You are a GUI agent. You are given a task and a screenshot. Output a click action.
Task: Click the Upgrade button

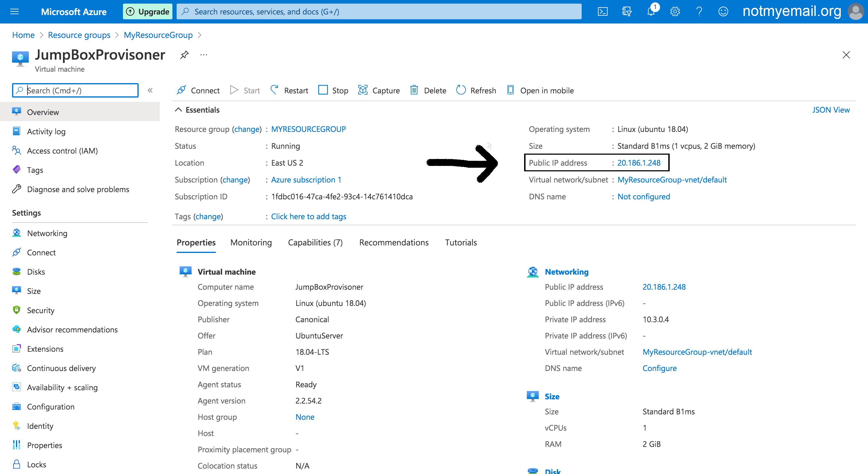coord(148,12)
